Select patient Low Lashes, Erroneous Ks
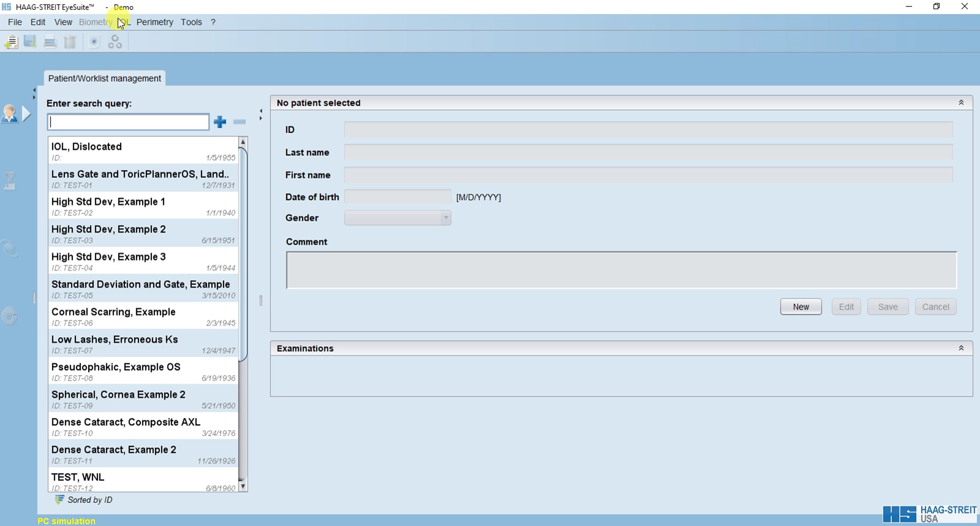This screenshot has height=526, width=980. pyautogui.click(x=143, y=344)
